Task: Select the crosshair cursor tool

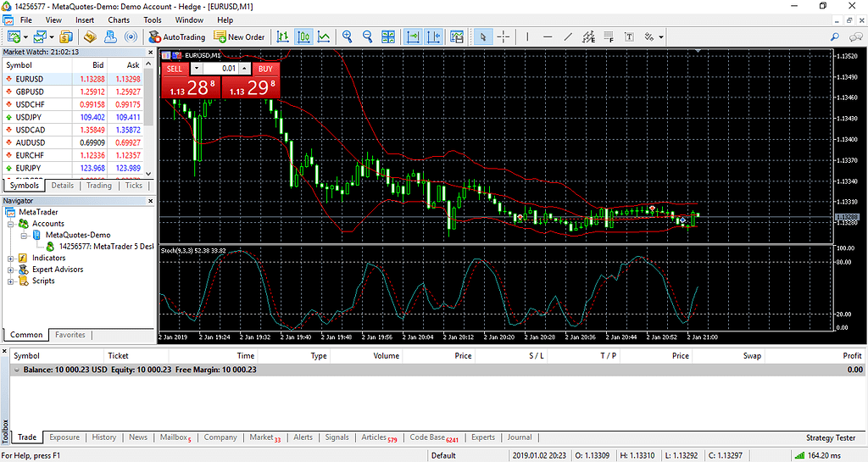Action: click(x=504, y=37)
